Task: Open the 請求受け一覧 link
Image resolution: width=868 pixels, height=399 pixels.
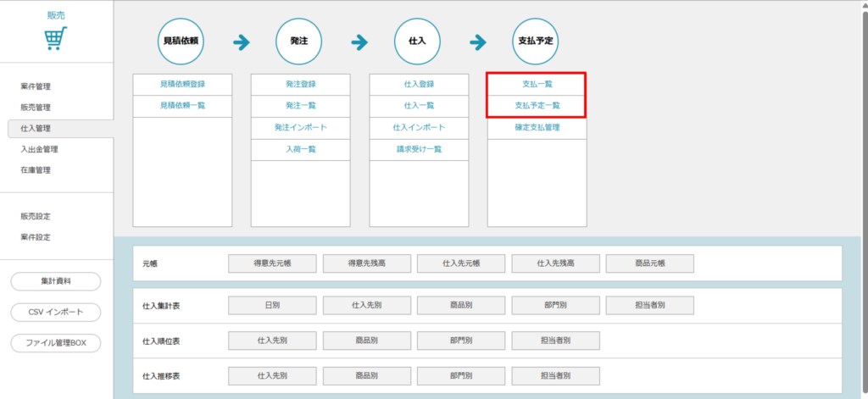Action: pyautogui.click(x=419, y=149)
